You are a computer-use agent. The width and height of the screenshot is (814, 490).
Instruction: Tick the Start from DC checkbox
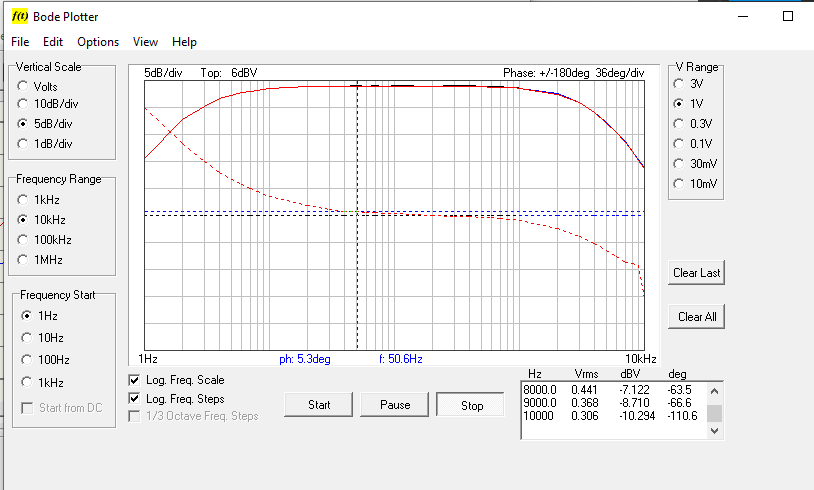tap(27, 408)
